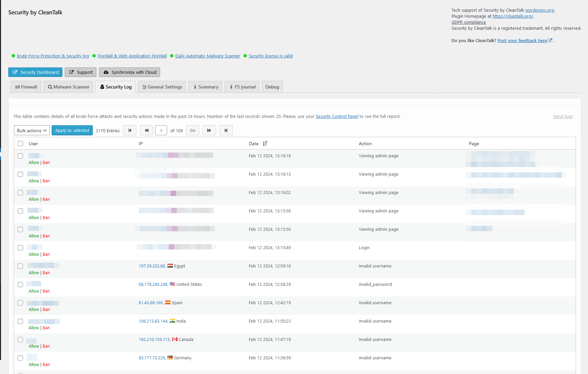Open the GDPR compliance link

469,22
